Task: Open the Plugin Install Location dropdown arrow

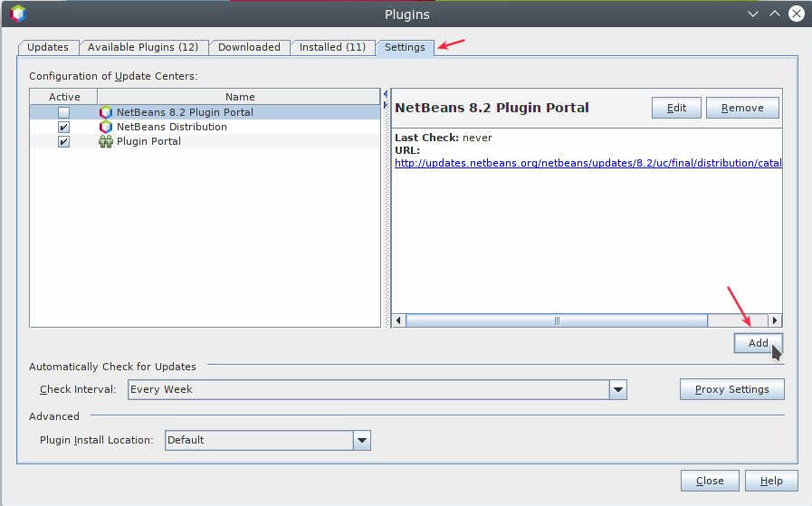Action: click(x=362, y=440)
